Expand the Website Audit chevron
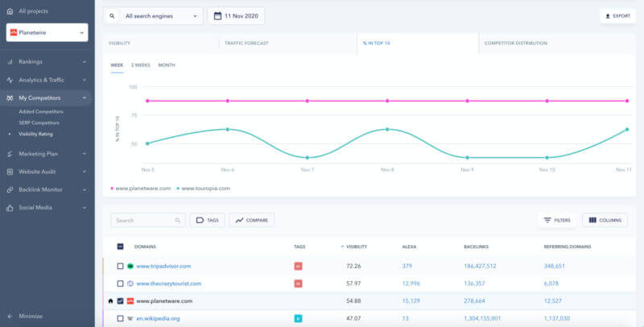 pyautogui.click(x=85, y=172)
